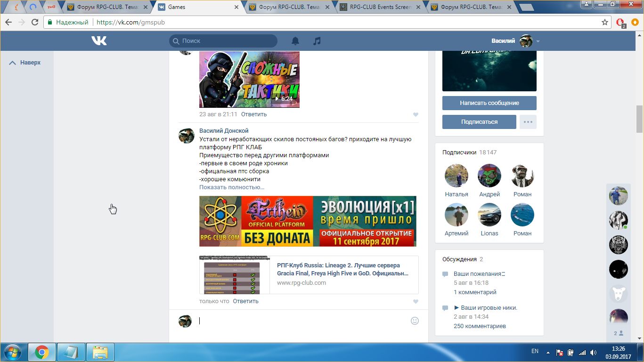Reply to the 23 авг comment

click(254, 114)
